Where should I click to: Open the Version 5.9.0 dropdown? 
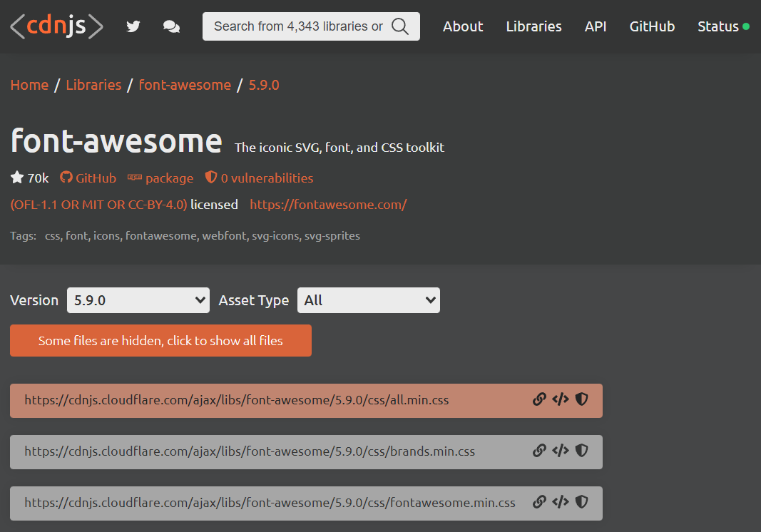coord(138,300)
